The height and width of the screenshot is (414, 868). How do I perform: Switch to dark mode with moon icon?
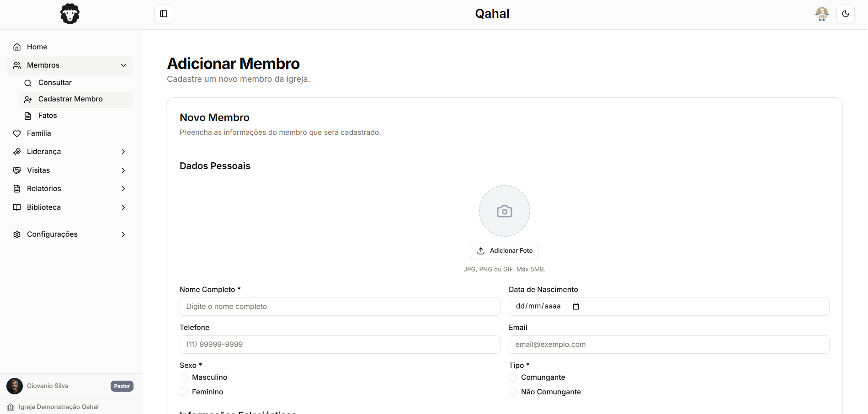[845, 14]
